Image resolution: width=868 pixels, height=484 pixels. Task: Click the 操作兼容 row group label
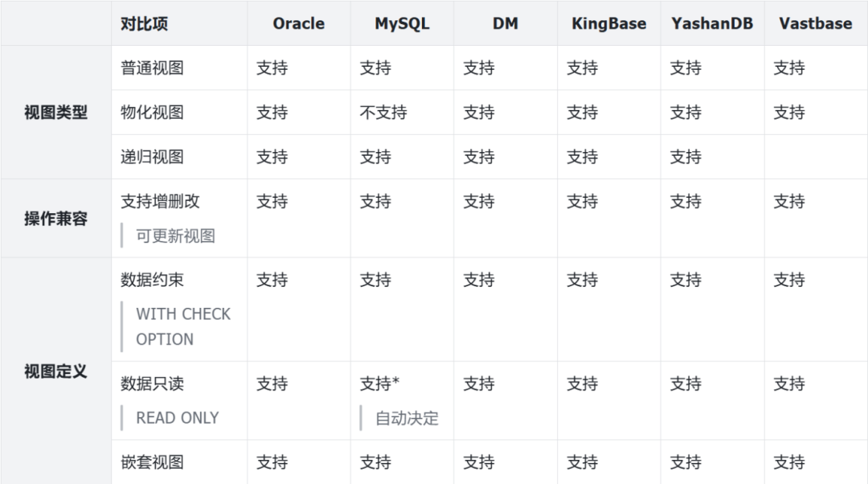(x=55, y=219)
